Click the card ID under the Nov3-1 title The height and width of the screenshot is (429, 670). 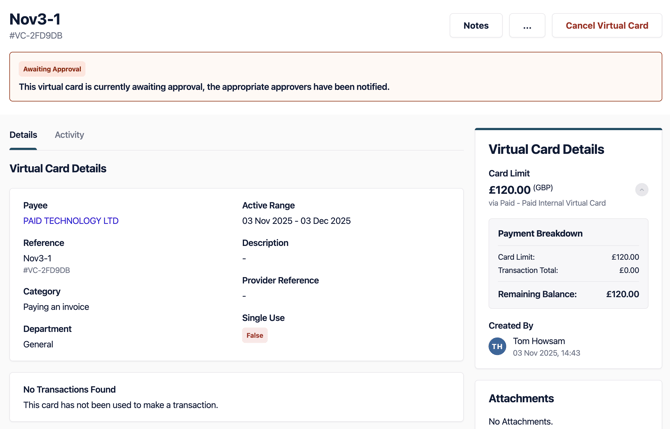tap(36, 36)
